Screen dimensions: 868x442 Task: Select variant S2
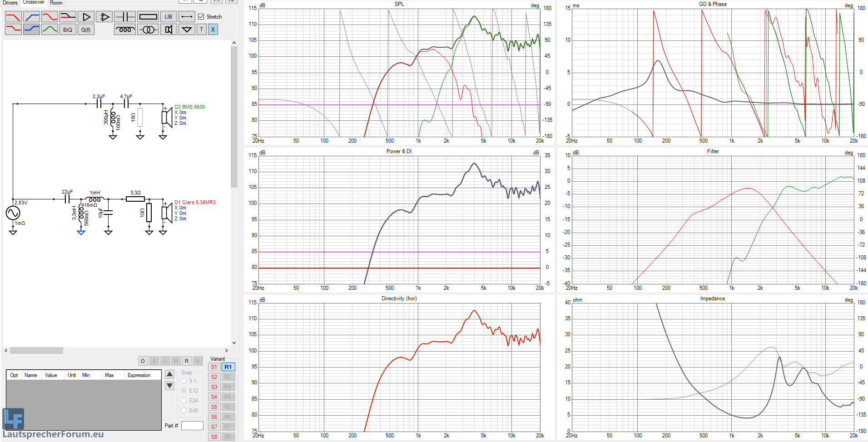214,377
